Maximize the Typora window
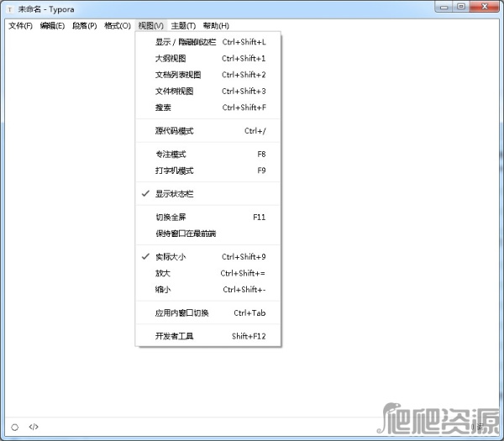Image resolution: width=504 pixels, height=441 pixels. [x=462, y=7]
